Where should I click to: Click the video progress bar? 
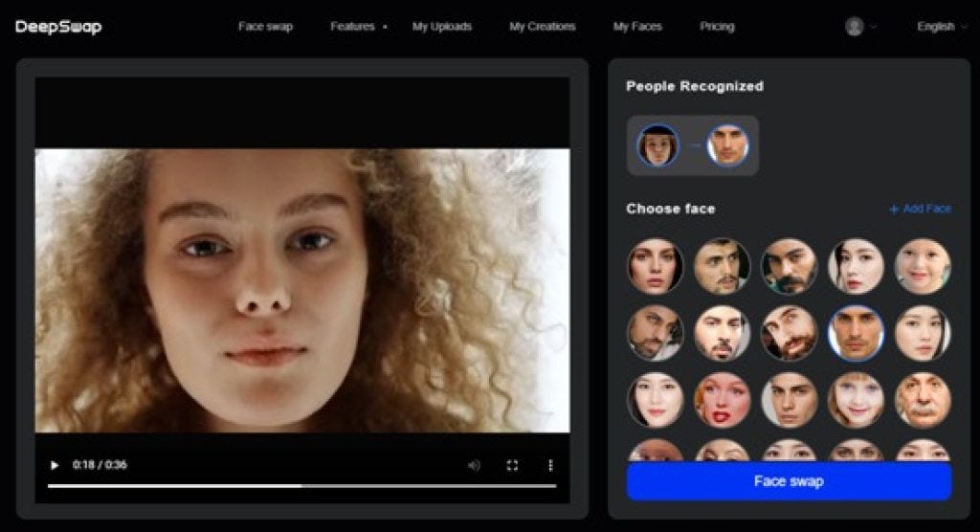click(x=301, y=486)
